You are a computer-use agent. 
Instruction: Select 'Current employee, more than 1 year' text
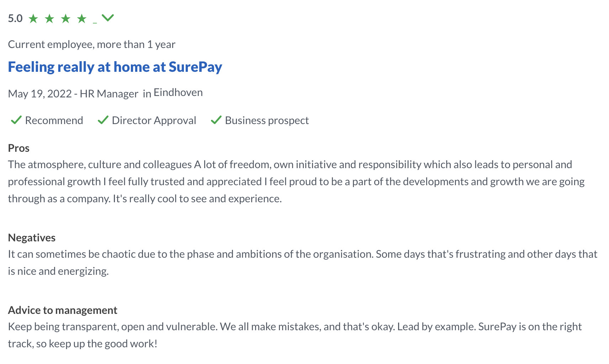coord(92,44)
